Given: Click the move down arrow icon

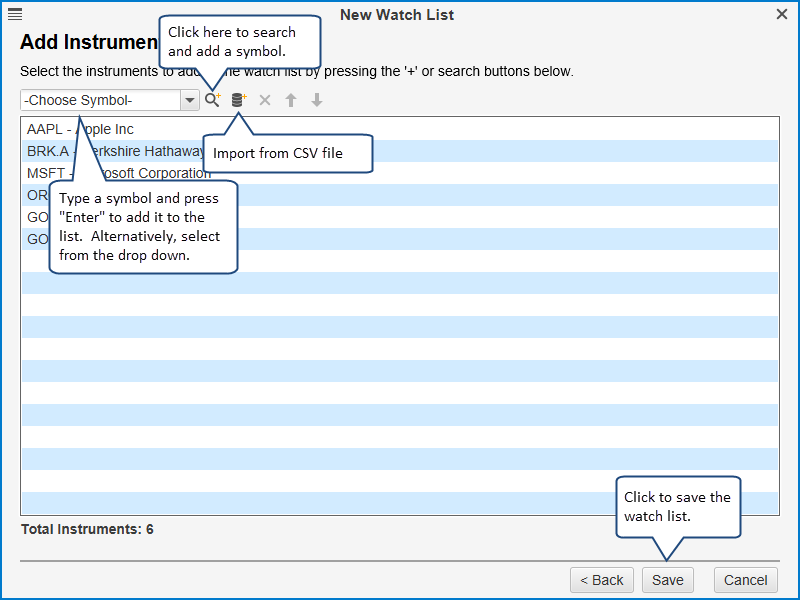Looking at the screenshot, I should pyautogui.click(x=317, y=100).
